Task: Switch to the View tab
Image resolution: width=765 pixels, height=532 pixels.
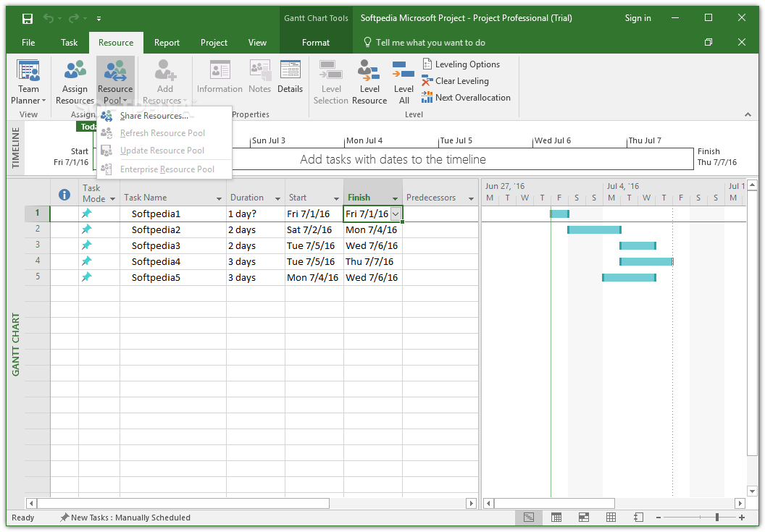Action: pyautogui.click(x=257, y=42)
